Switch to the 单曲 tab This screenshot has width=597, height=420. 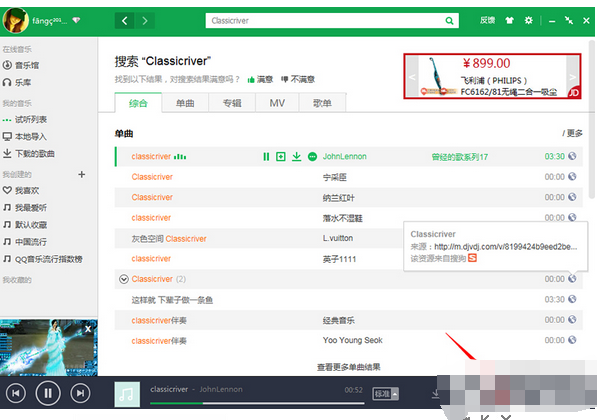185,103
